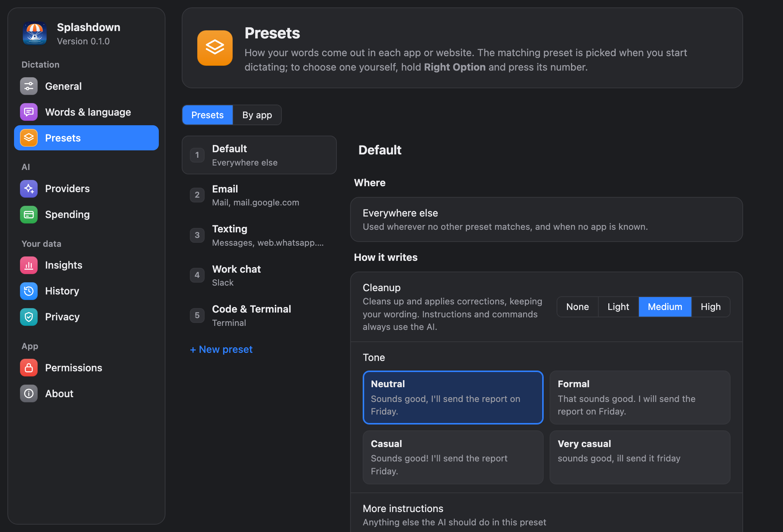783x532 pixels.
Task: Click number 5 badge for Code & Terminal
Action: (x=197, y=315)
